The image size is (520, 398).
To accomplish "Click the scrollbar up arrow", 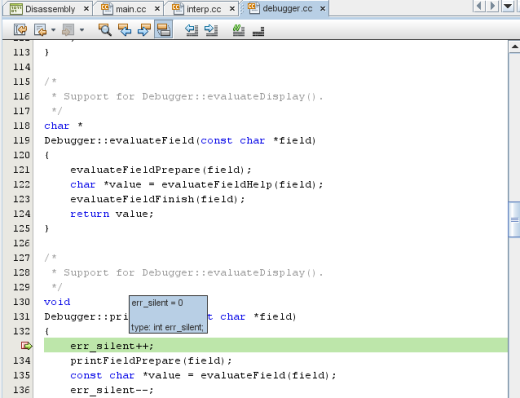I will pyautogui.click(x=515, y=47).
